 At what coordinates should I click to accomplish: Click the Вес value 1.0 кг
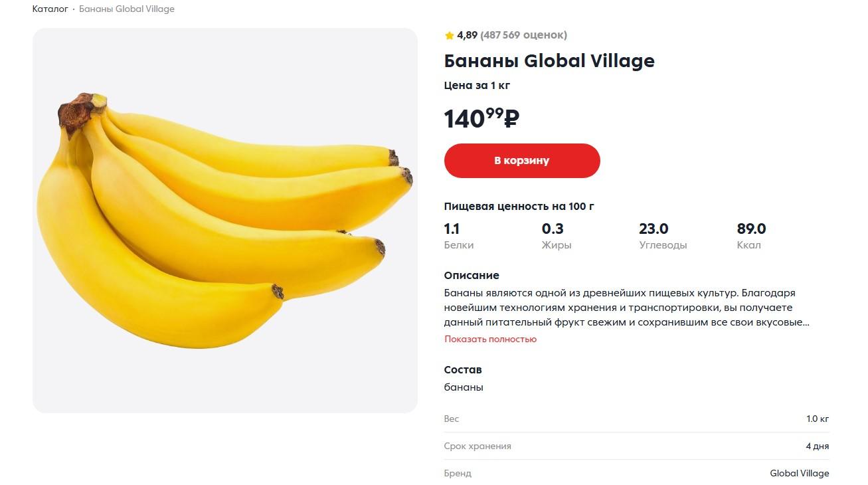818,419
